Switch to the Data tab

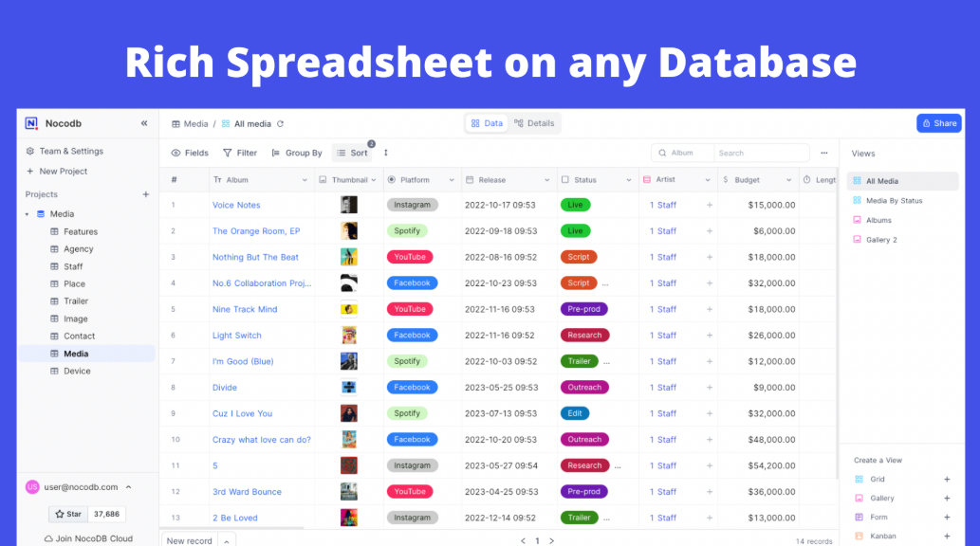tap(487, 123)
